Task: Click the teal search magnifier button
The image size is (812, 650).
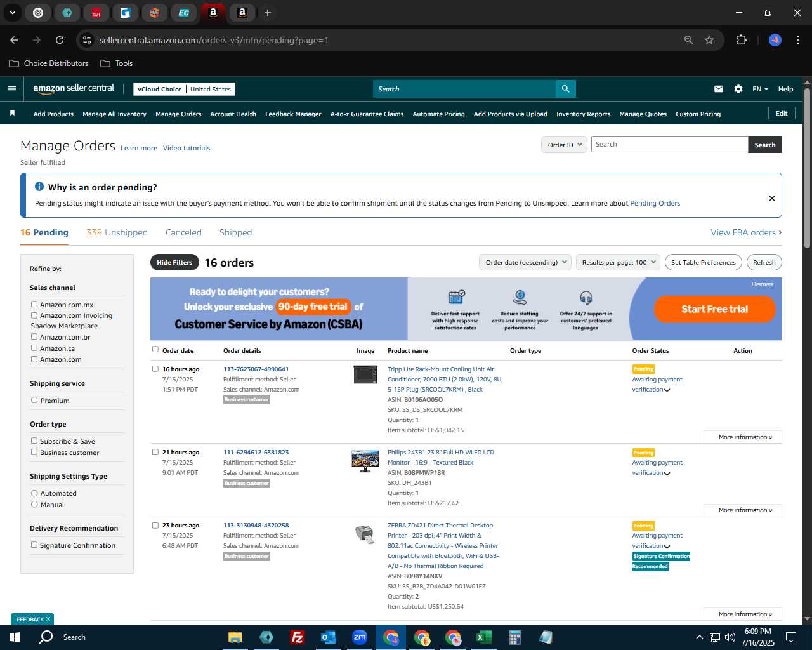Action: point(565,89)
